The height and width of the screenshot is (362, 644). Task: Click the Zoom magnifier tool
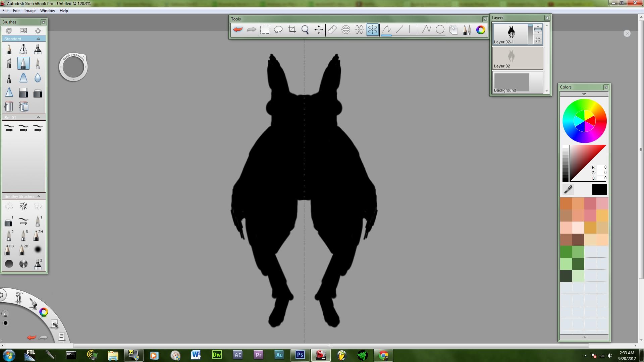pyautogui.click(x=305, y=30)
